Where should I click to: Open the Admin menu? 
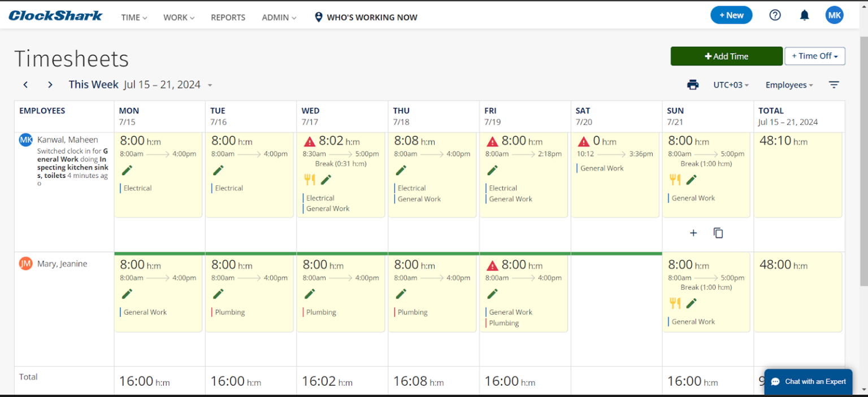279,18
